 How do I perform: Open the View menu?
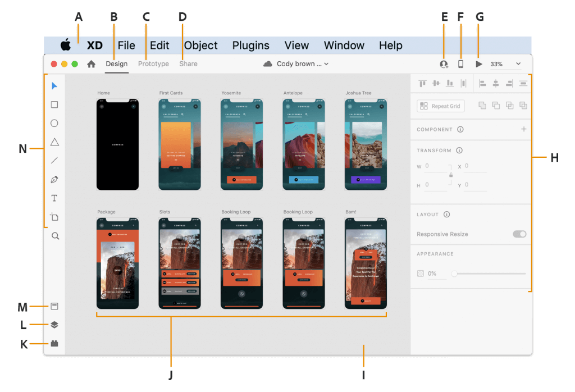pos(296,45)
